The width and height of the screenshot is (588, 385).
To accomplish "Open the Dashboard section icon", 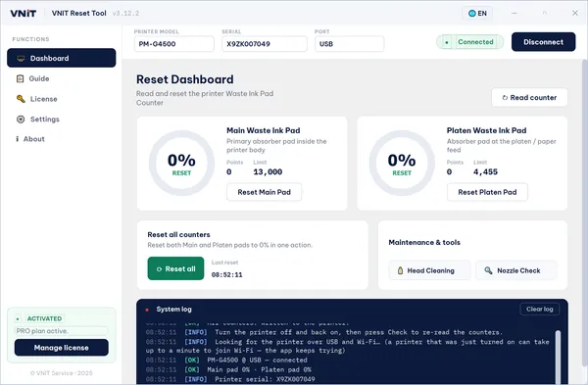I will [21, 58].
